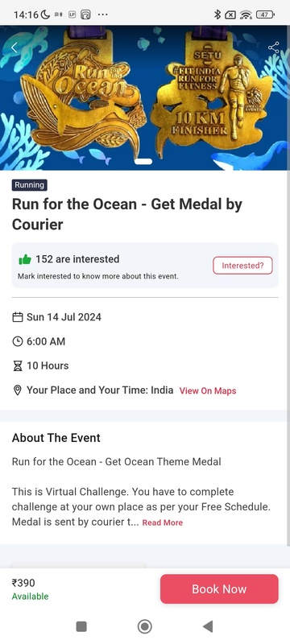
Task: Tap the clock icon next to 6:00 AM
Action: [17, 341]
